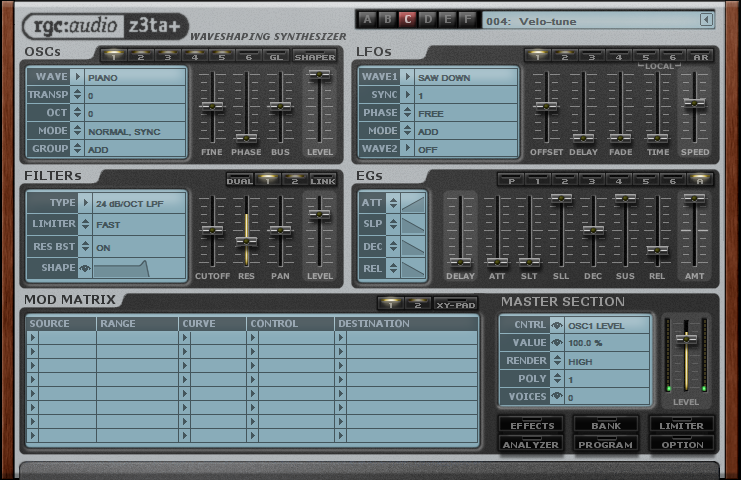Image resolution: width=741 pixels, height=480 pixels.
Task: Click the EG DEC curve stepper arrows
Action: click(393, 247)
